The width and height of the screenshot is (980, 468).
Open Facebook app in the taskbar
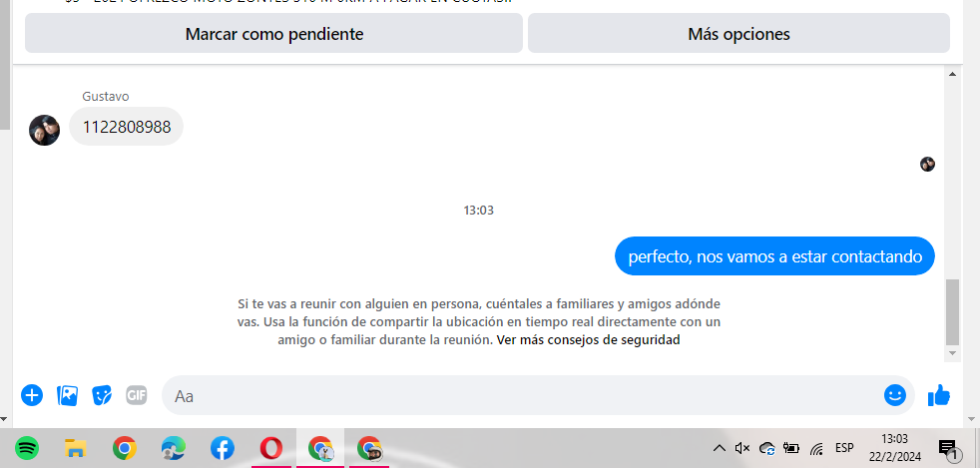click(222, 448)
